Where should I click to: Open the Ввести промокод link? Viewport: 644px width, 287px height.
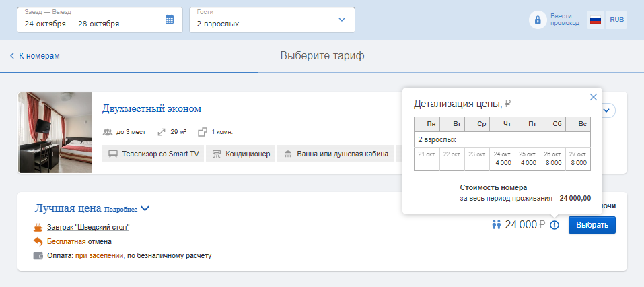pos(565,20)
